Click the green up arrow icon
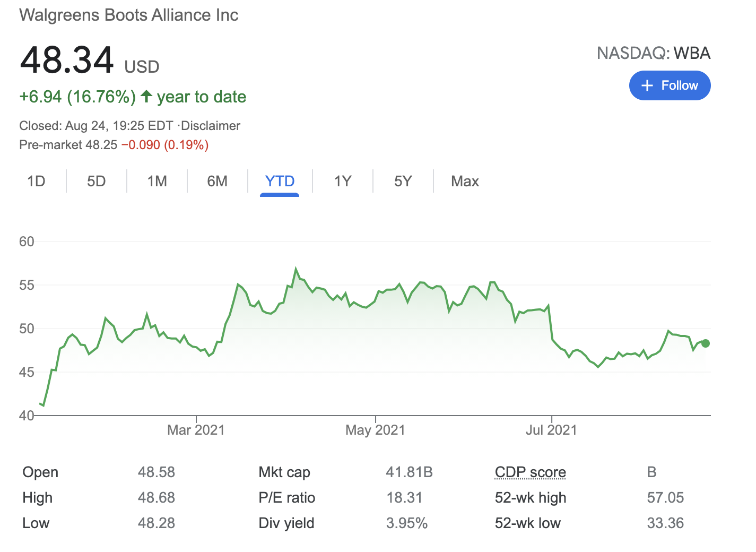This screenshot has width=756, height=552. [146, 96]
